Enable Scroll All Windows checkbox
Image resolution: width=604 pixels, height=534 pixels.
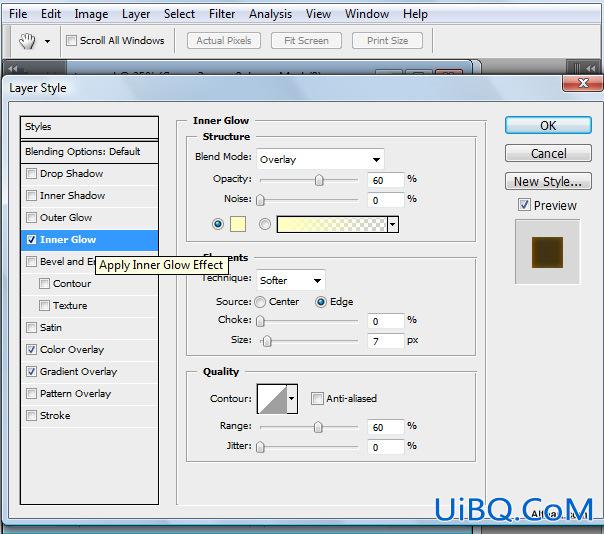(x=71, y=40)
